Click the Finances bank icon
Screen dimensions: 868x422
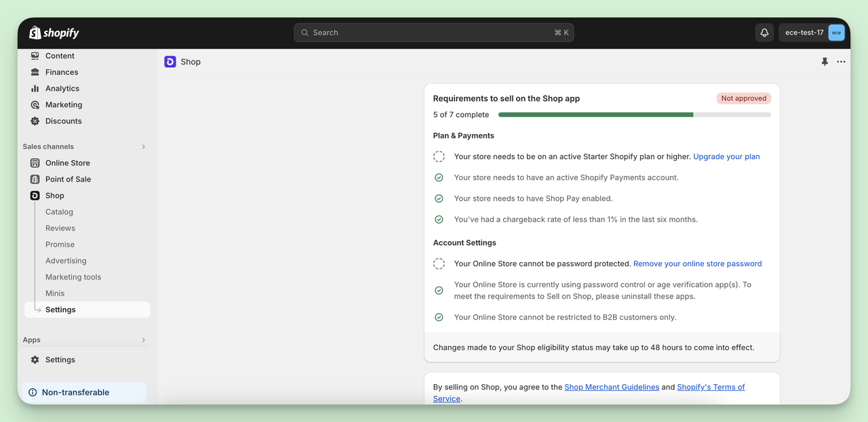coord(35,72)
